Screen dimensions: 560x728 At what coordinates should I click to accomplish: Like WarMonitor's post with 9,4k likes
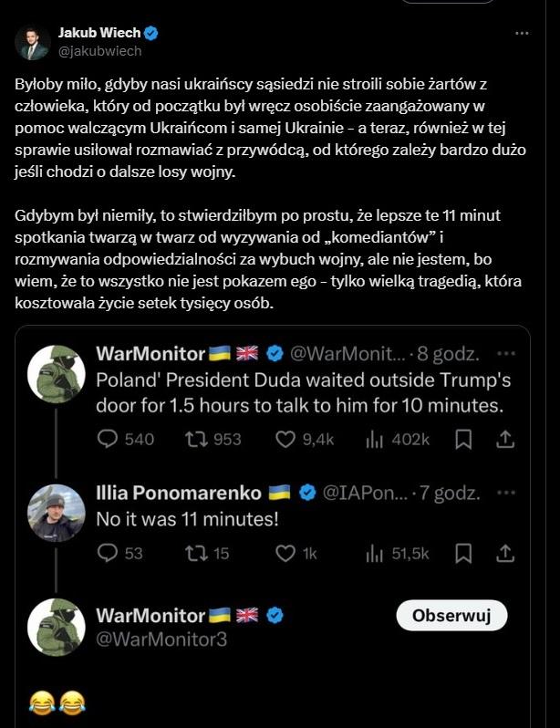pos(286,439)
